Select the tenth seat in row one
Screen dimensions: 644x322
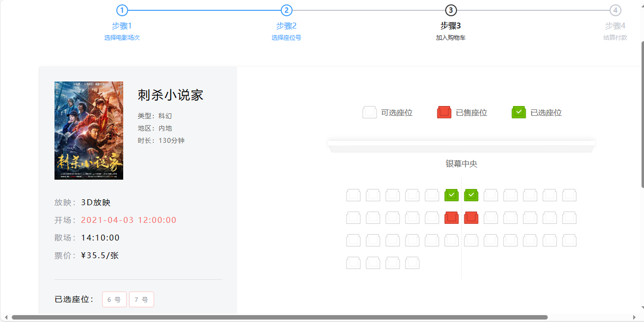click(530, 195)
